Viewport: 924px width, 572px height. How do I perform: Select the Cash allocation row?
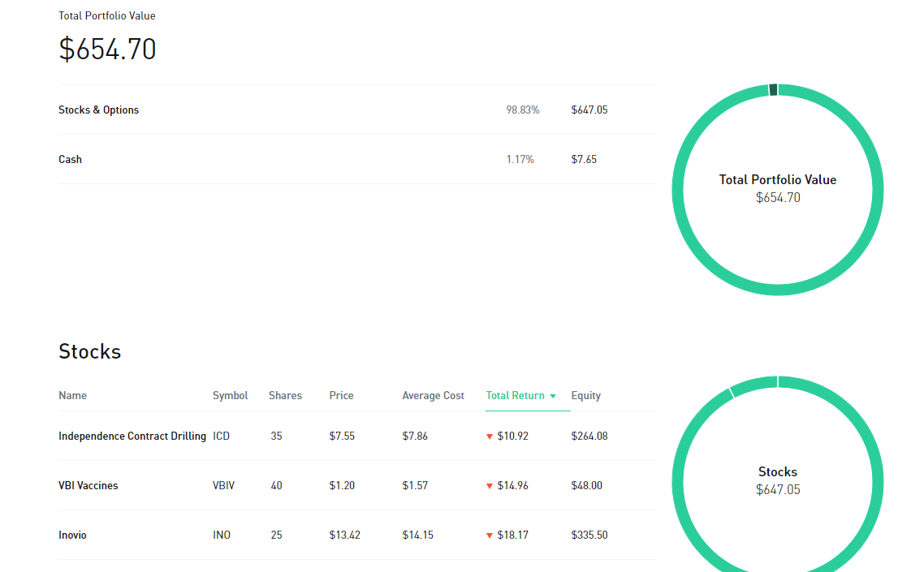coord(357,159)
